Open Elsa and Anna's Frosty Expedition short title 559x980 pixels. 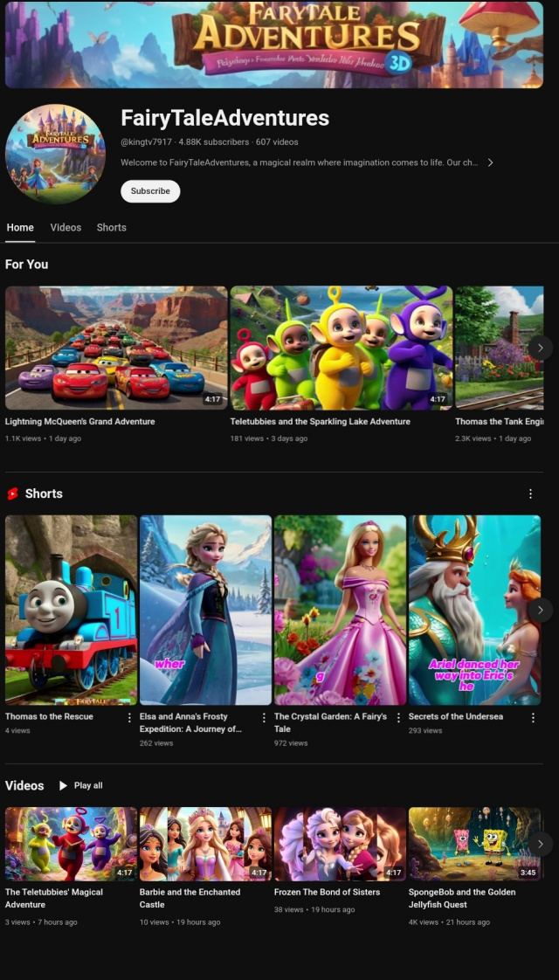click(190, 722)
